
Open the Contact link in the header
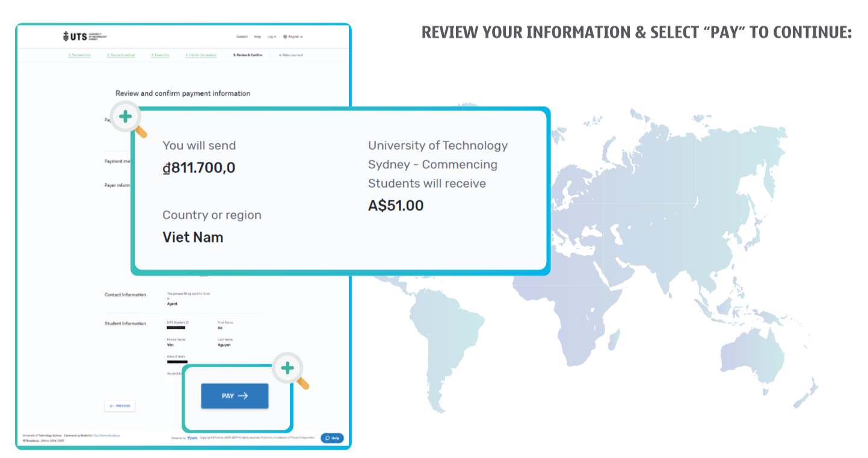[242, 37]
